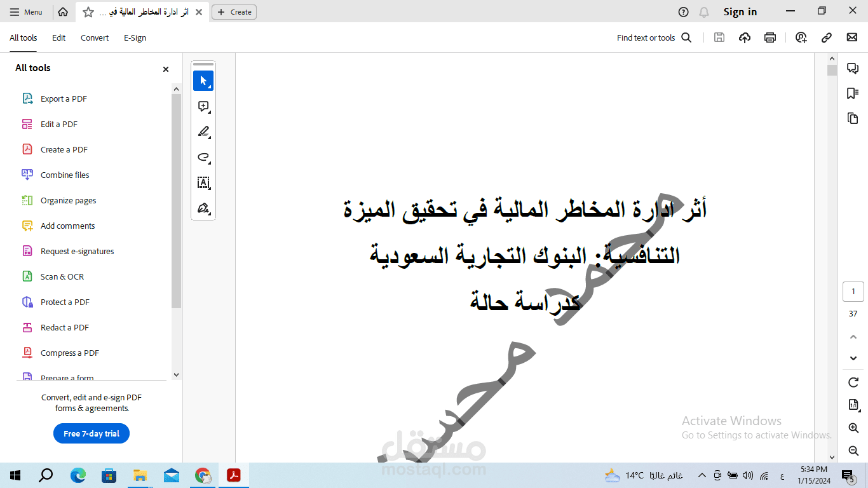Save the file with the floppy icon
868x488 pixels.
[x=719, y=37]
